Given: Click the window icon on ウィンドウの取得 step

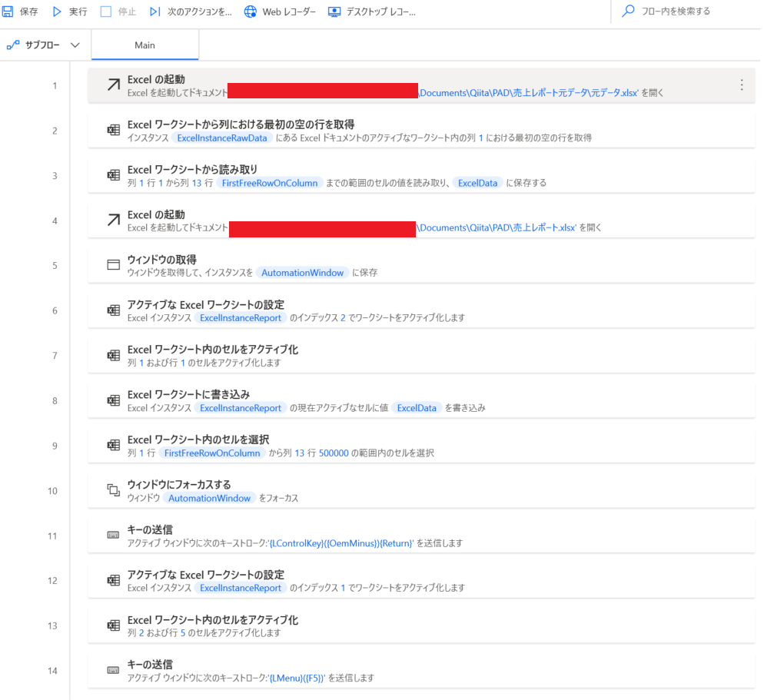Looking at the screenshot, I should click(x=113, y=264).
